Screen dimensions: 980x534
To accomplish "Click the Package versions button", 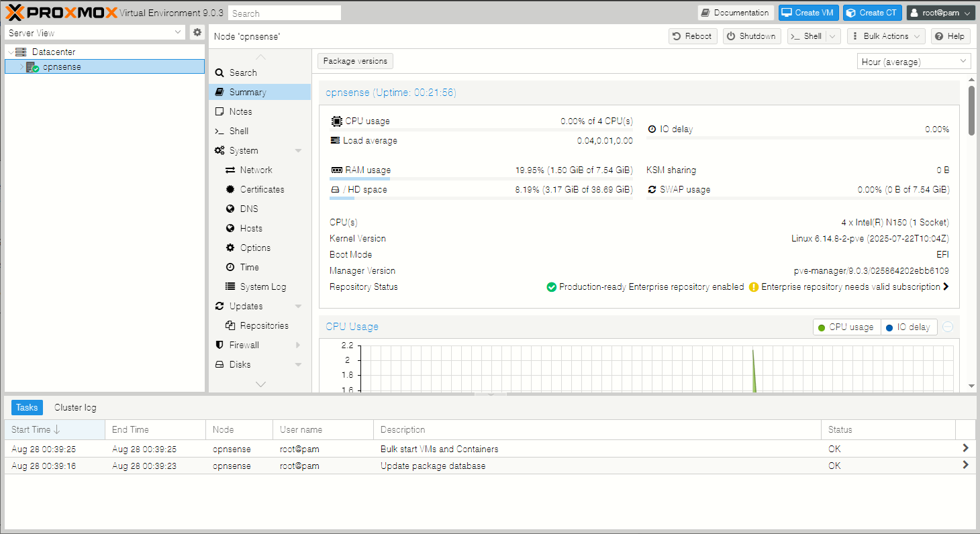I will [355, 61].
